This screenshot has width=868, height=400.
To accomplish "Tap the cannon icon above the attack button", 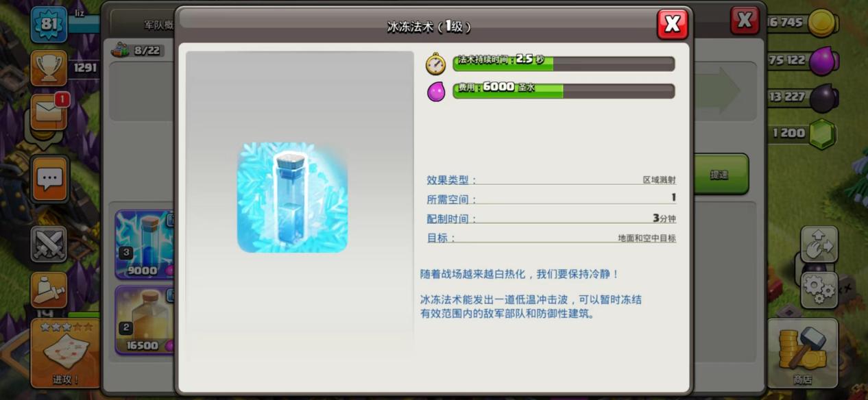I will click(x=49, y=290).
